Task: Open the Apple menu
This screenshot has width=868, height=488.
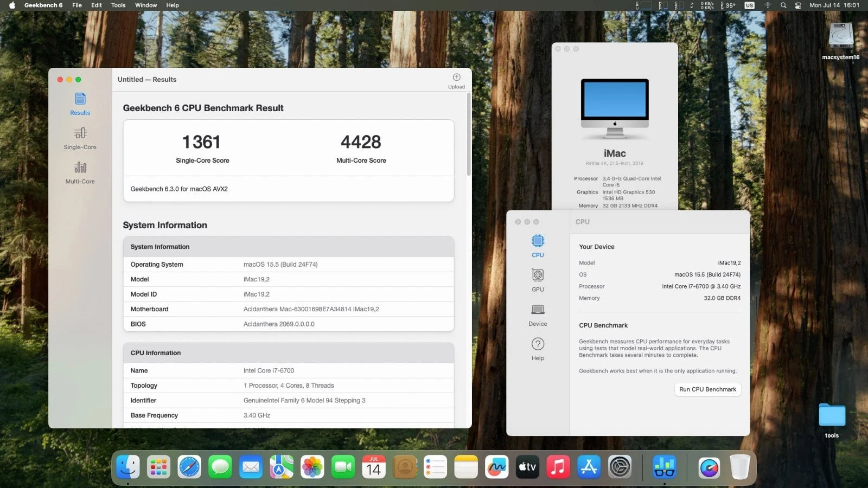Action: pos(12,5)
